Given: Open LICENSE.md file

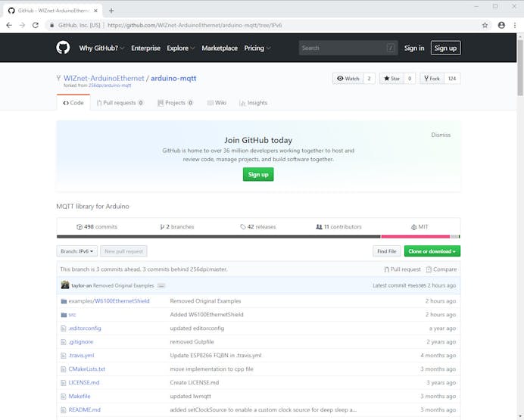Looking at the screenshot, I should point(84,383).
